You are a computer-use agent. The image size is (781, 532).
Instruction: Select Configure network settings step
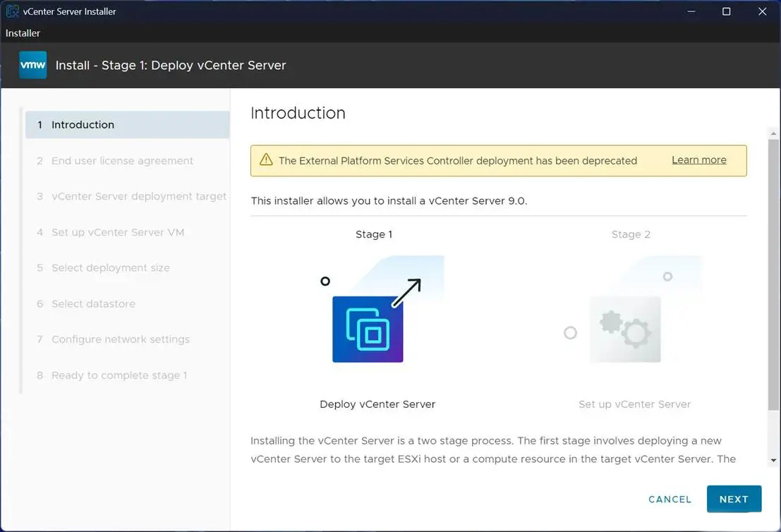[120, 339]
